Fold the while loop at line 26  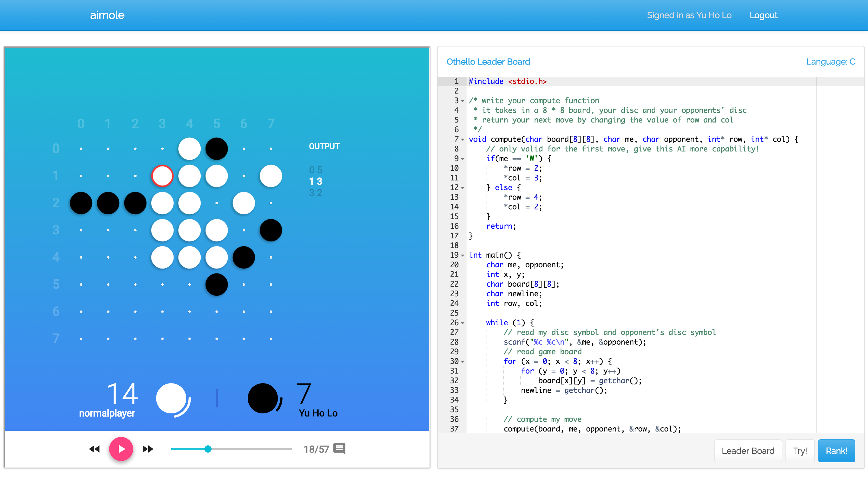463,323
